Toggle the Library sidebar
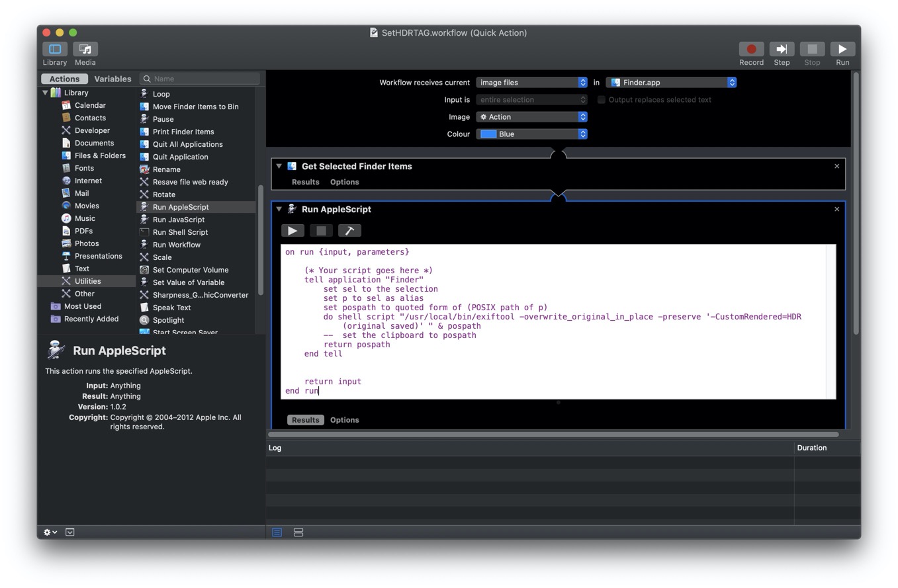The height and width of the screenshot is (588, 898). tap(55, 50)
